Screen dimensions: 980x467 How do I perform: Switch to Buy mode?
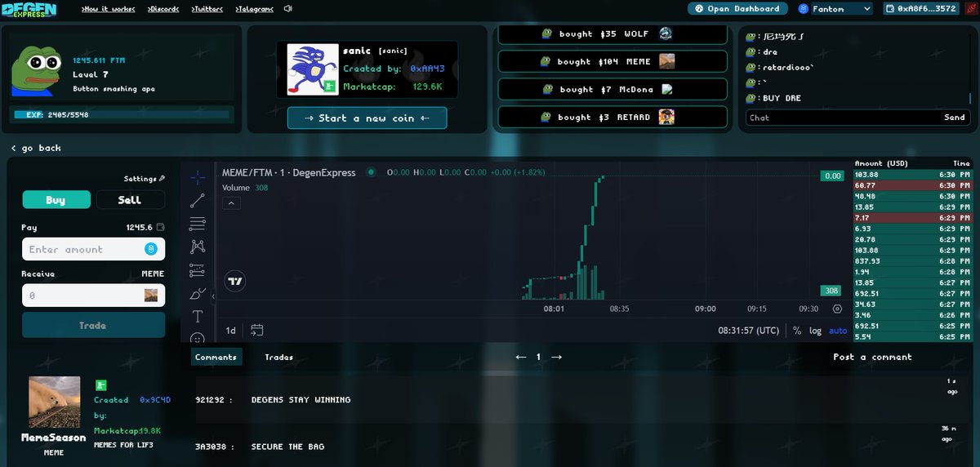tap(56, 200)
